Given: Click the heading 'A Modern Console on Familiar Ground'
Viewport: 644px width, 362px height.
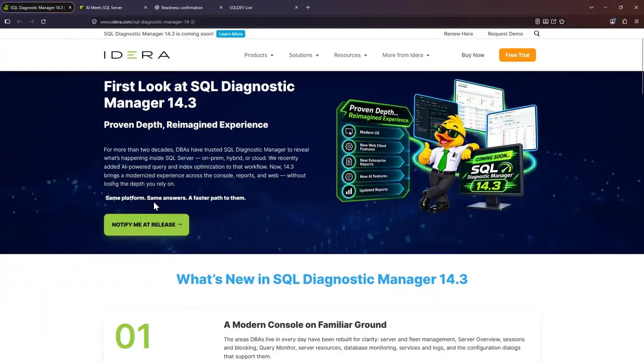Looking at the screenshot, I should pyautogui.click(x=305, y=325).
